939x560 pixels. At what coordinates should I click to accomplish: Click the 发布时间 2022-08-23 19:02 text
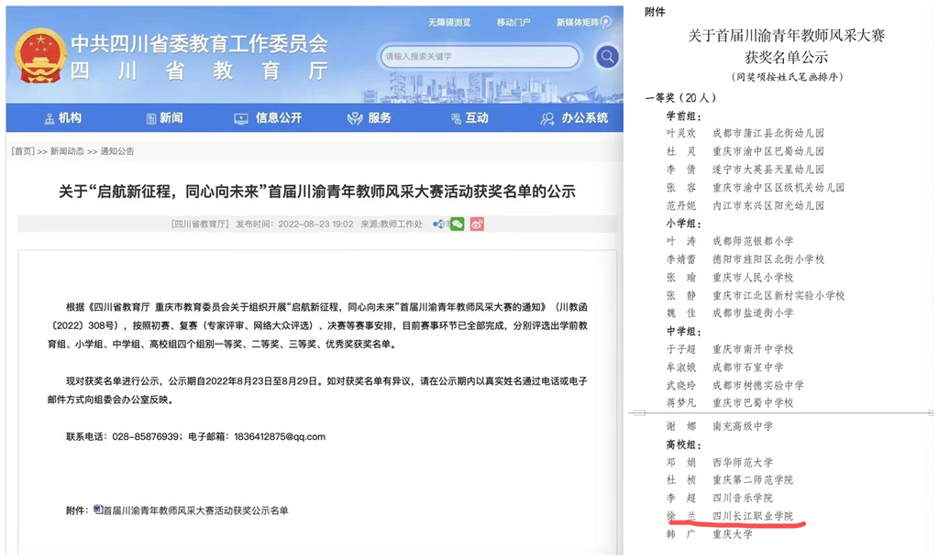click(294, 224)
